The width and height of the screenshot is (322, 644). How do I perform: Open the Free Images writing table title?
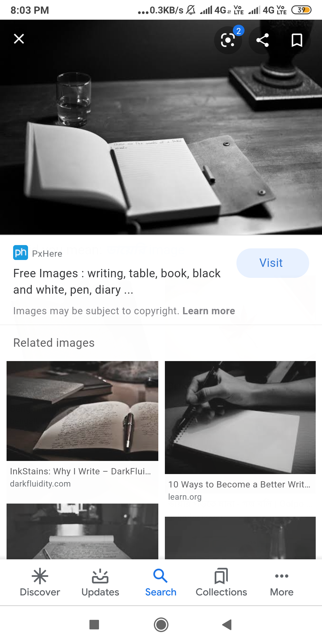pyautogui.click(x=117, y=281)
